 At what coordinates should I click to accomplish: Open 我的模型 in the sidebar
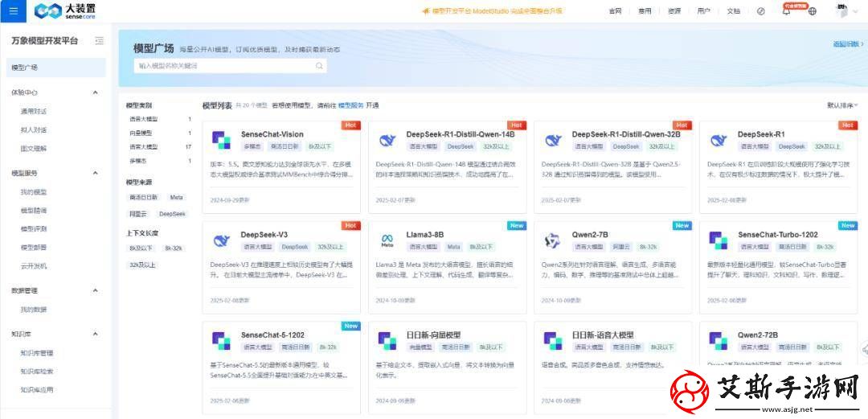click(x=34, y=191)
